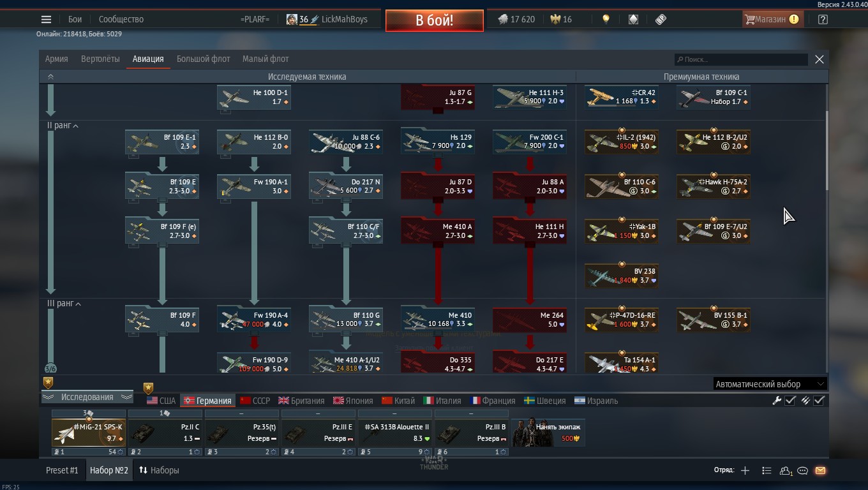Select the premium Hawk H-75A-2 card
This screenshot has height=490, width=868.
[x=714, y=186]
